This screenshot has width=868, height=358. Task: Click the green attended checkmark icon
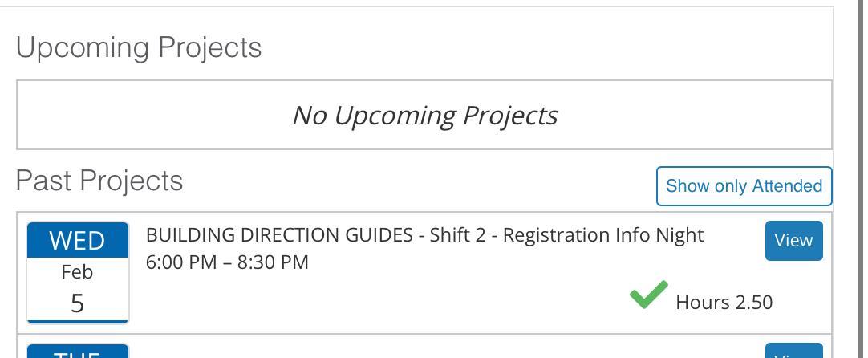(x=648, y=295)
